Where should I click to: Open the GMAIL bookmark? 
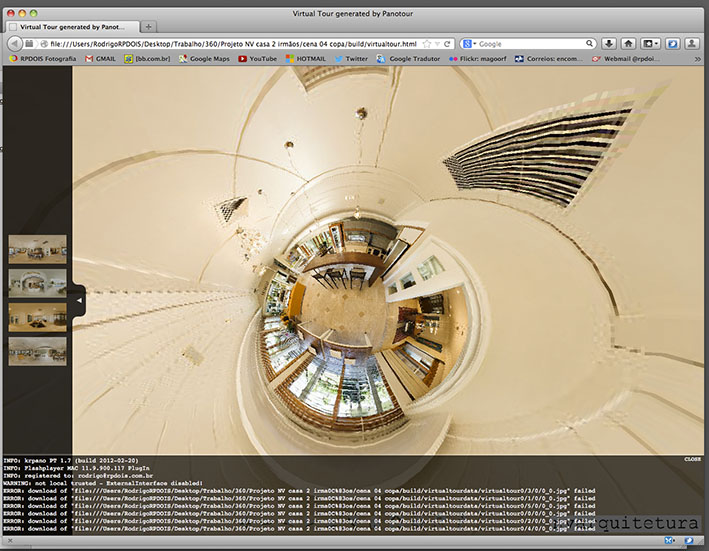click(100, 59)
